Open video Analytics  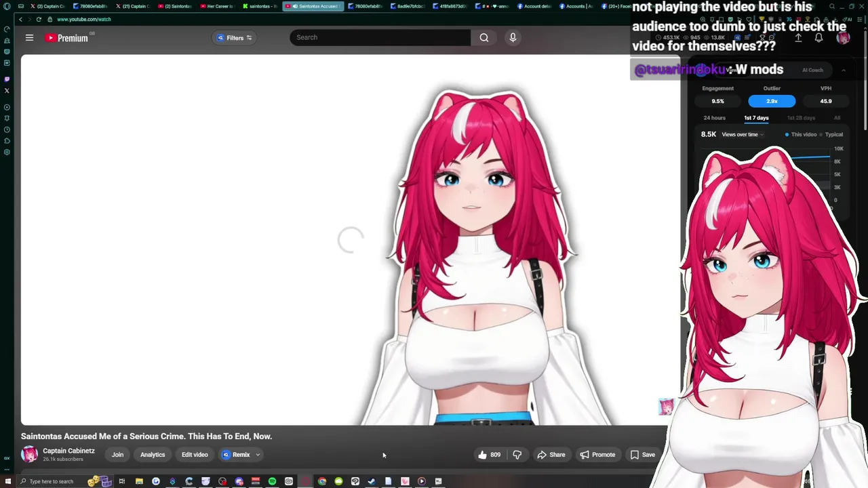153,455
